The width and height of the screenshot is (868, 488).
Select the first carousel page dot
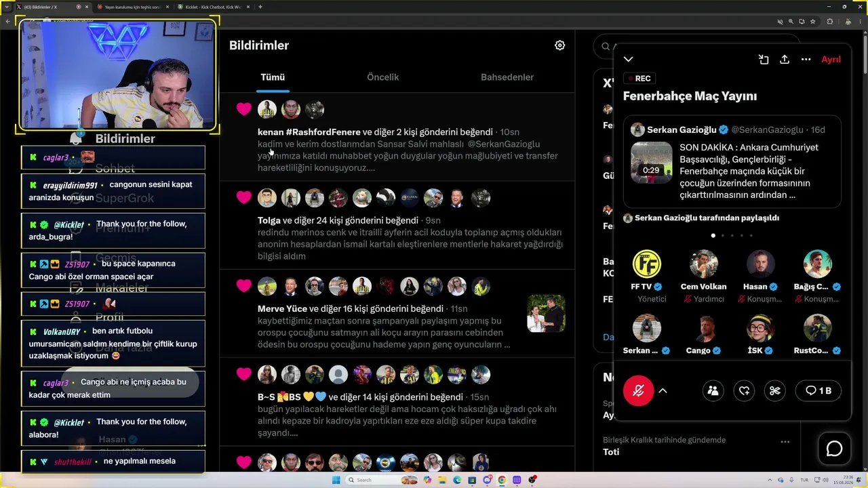[713, 236]
